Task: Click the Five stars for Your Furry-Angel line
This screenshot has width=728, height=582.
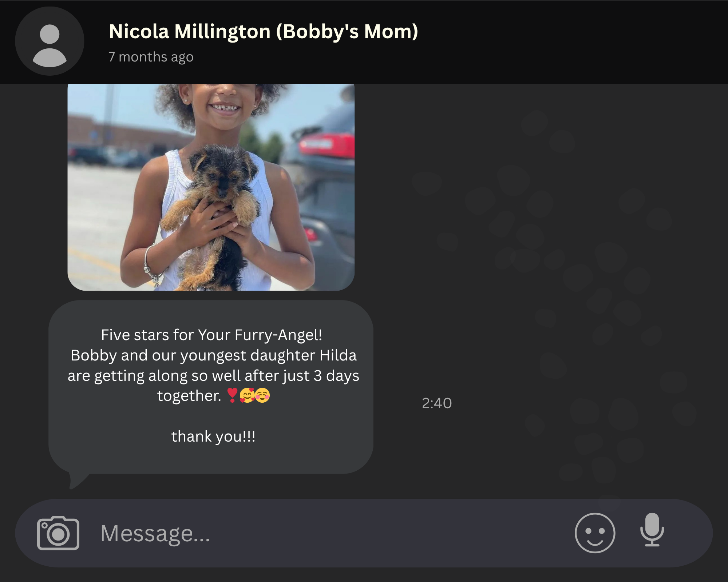Action: point(211,335)
